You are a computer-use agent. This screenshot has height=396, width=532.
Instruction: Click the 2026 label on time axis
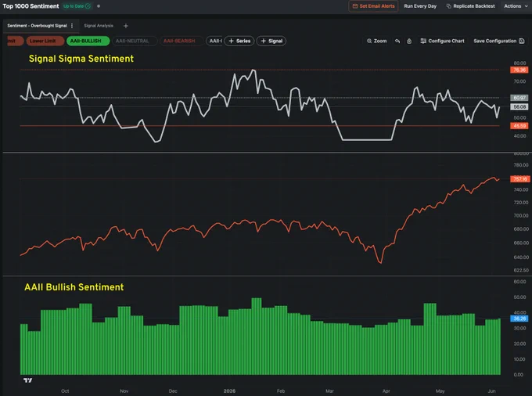click(x=229, y=391)
